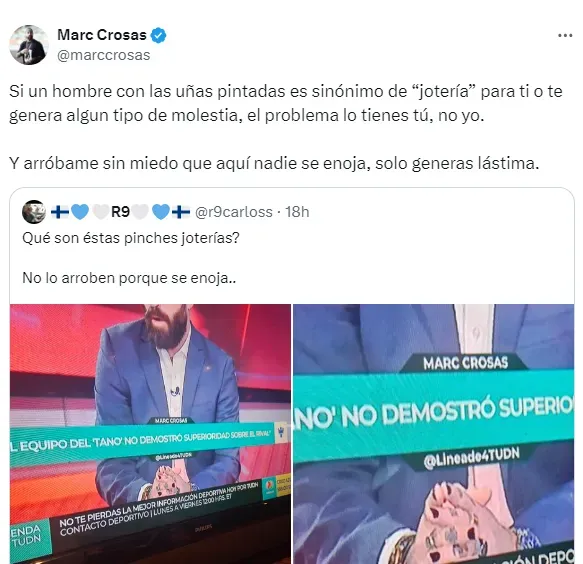583x564 pixels.
Task: Open right close-up photo of painted nails
Action: coord(434,434)
